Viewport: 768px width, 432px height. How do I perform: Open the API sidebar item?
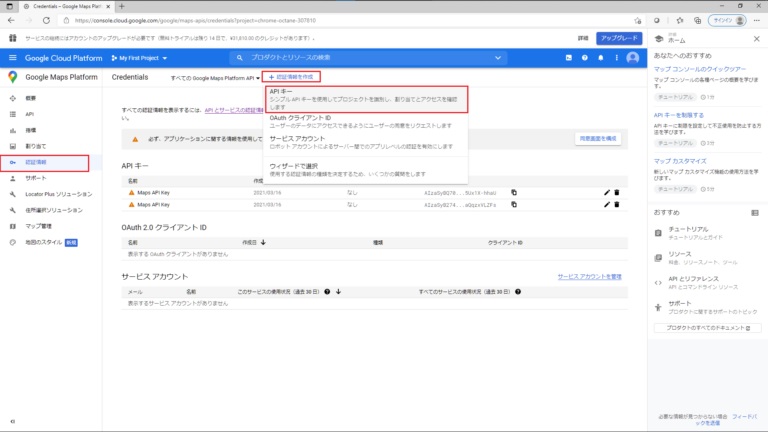(51, 114)
